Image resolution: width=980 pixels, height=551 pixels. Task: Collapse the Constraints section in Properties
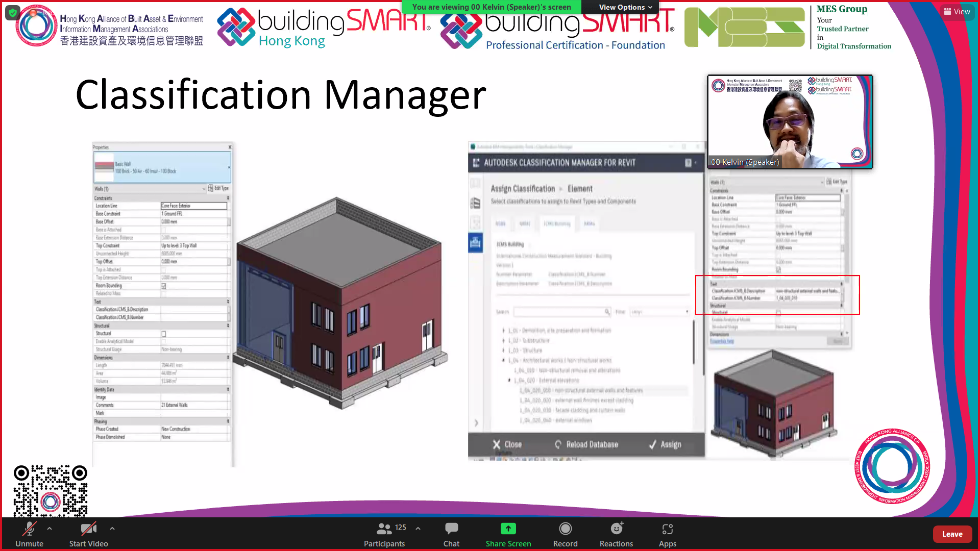click(x=228, y=198)
